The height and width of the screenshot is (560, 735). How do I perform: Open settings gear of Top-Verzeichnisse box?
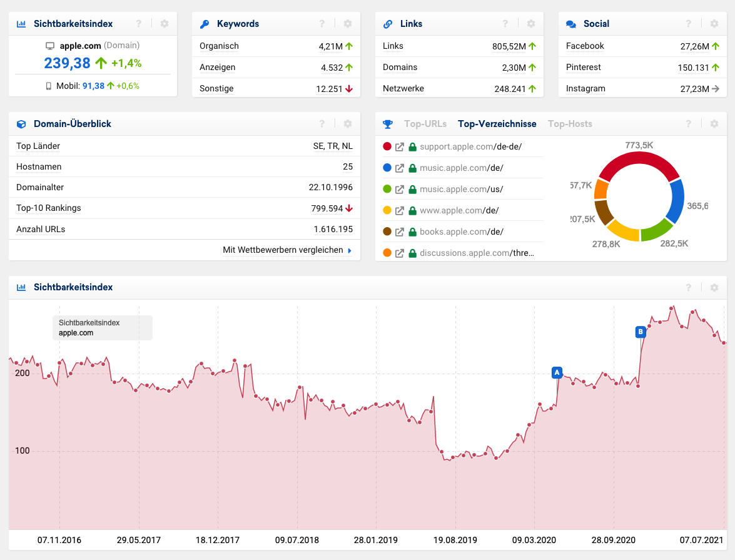(x=714, y=124)
